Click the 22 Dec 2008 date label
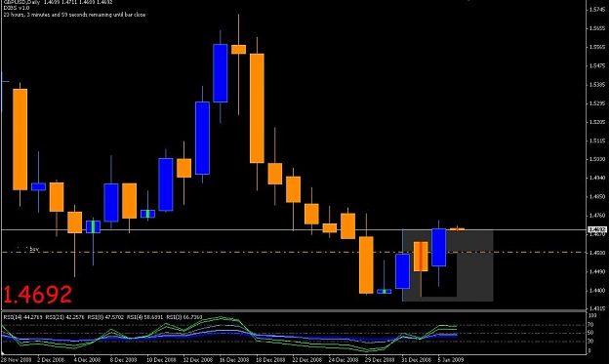The image size is (610, 364). 307,360
